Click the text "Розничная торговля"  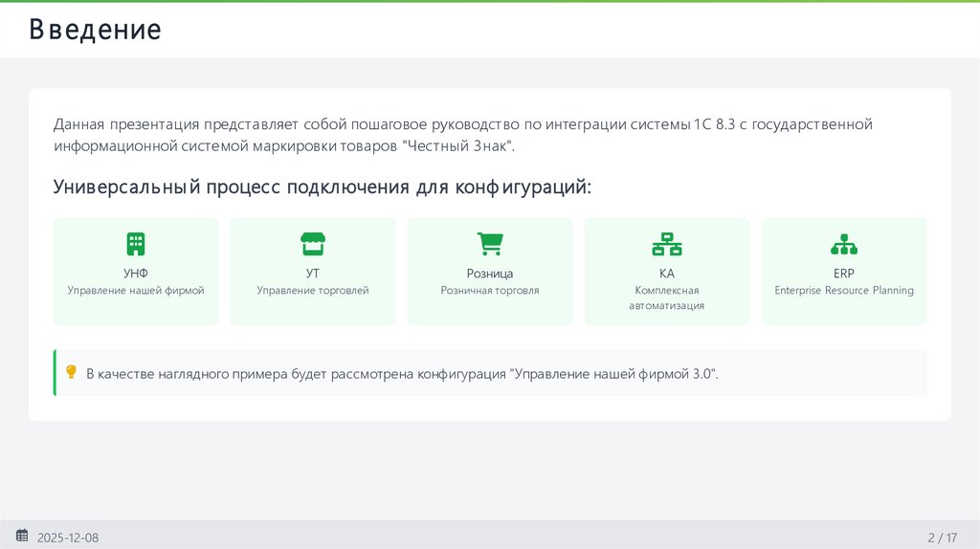tap(490, 291)
